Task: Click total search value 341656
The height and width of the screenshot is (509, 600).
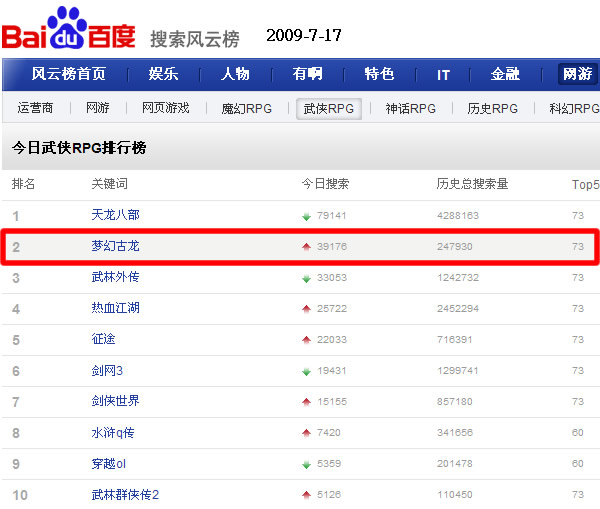Action: [x=455, y=432]
